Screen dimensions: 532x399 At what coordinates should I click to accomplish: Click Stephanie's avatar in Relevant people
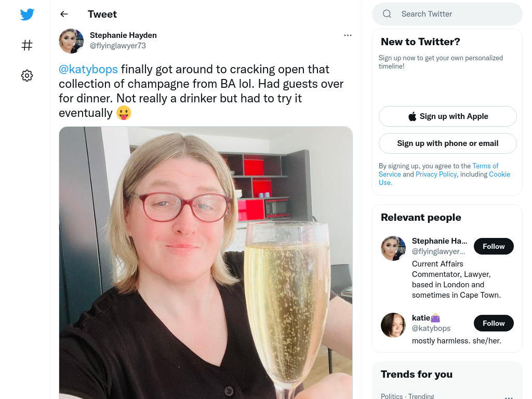[393, 248]
